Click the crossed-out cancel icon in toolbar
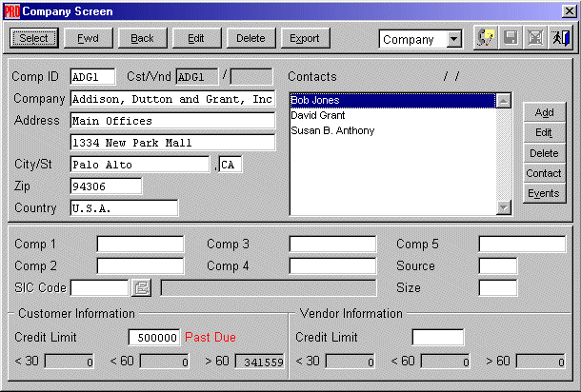581x392 pixels. [537, 38]
